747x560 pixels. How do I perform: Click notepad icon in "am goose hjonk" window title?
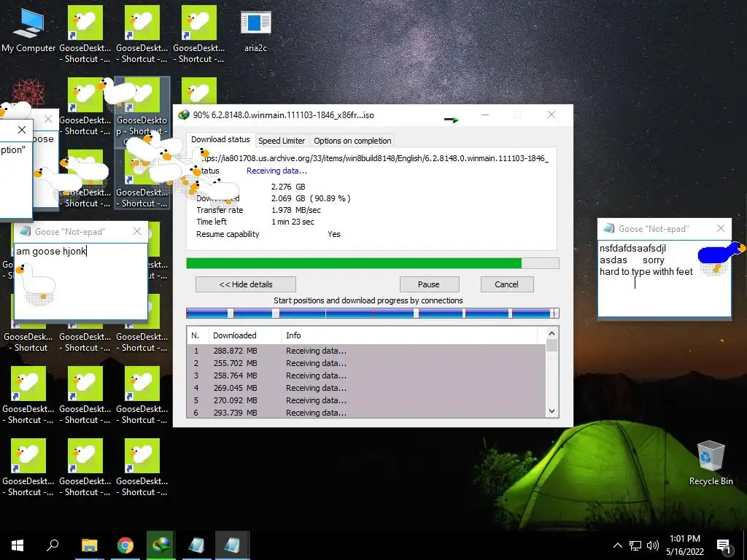point(26,231)
